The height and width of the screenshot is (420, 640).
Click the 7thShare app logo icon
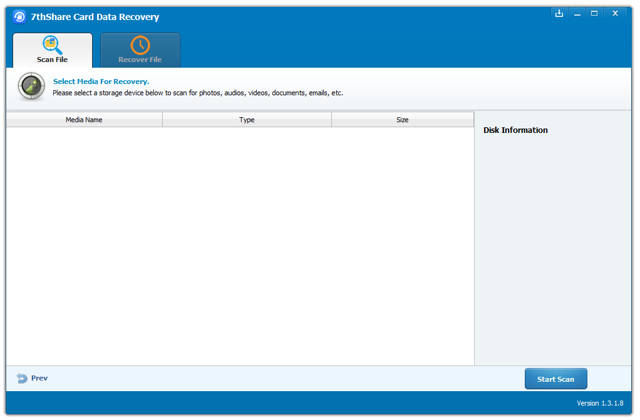click(19, 17)
